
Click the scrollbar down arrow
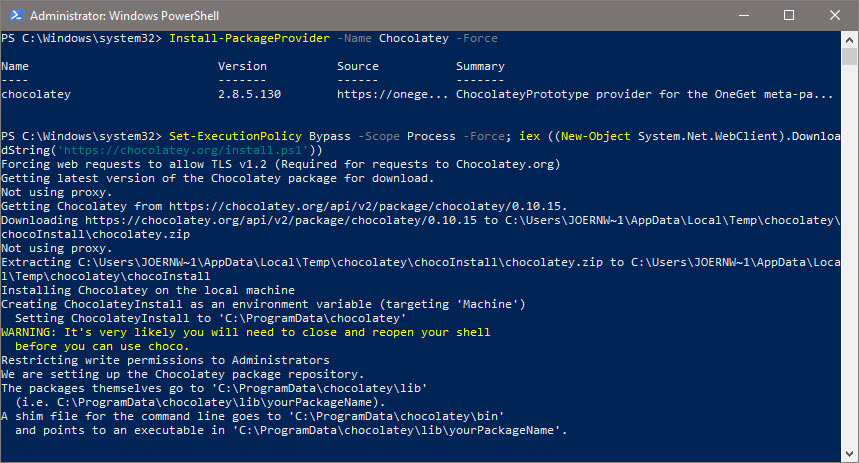[x=849, y=455]
